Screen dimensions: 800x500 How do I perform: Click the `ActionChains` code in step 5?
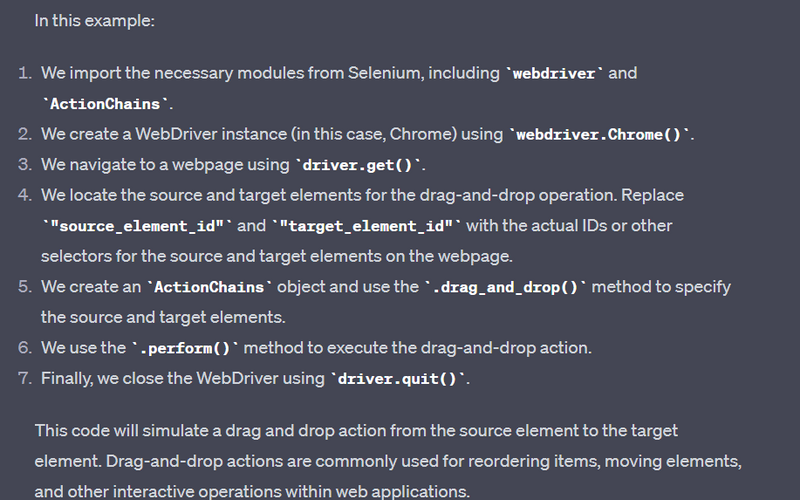[210, 287]
